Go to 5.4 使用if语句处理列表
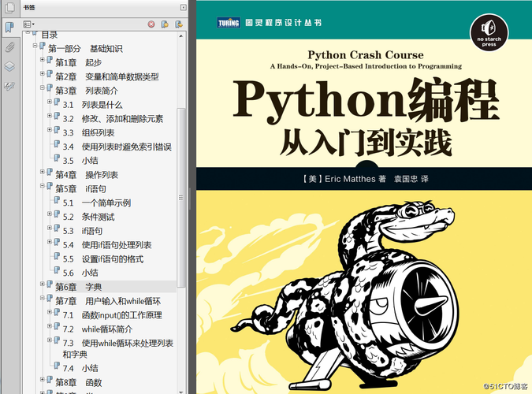The image size is (532, 394). pyautogui.click(x=107, y=245)
